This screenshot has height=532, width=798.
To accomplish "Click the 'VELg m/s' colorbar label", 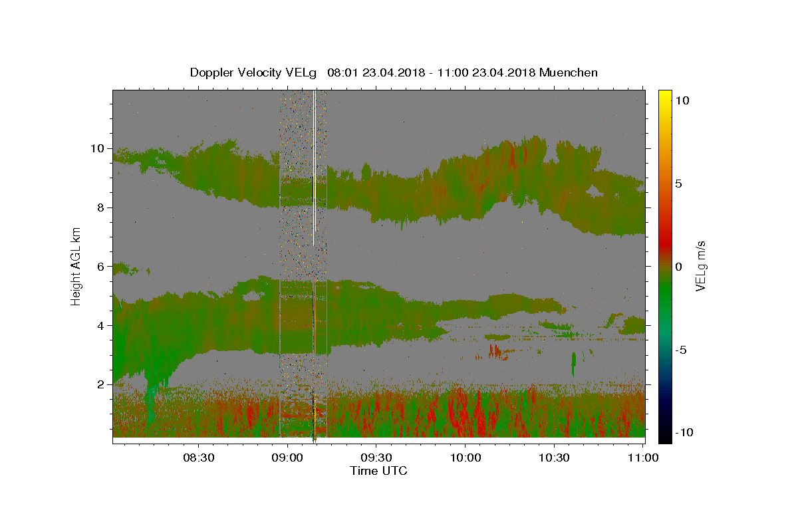I will click(x=700, y=267).
